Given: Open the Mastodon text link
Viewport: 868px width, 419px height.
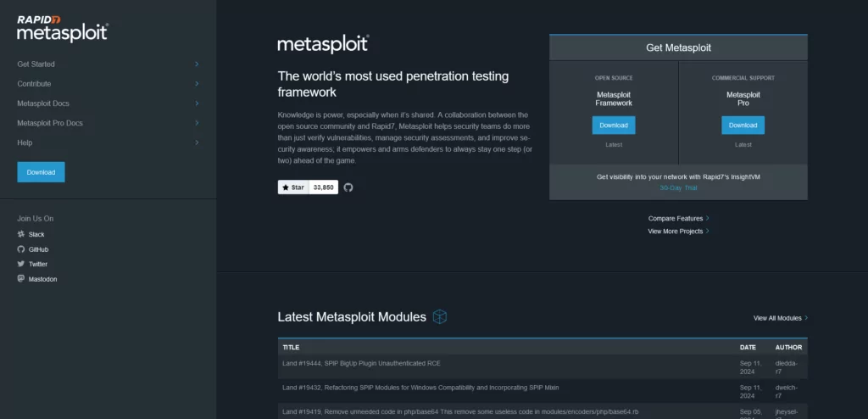Looking at the screenshot, I should pos(42,279).
